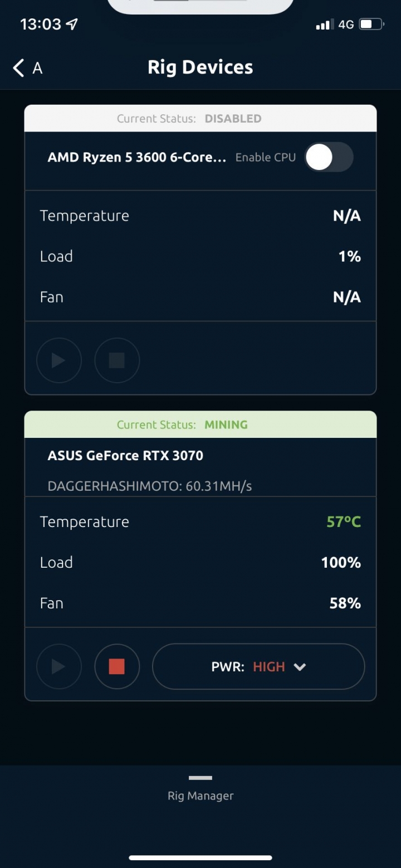Tap the AMD Ryzen 5 3600 device name
This screenshot has width=401, height=868.
click(x=137, y=157)
